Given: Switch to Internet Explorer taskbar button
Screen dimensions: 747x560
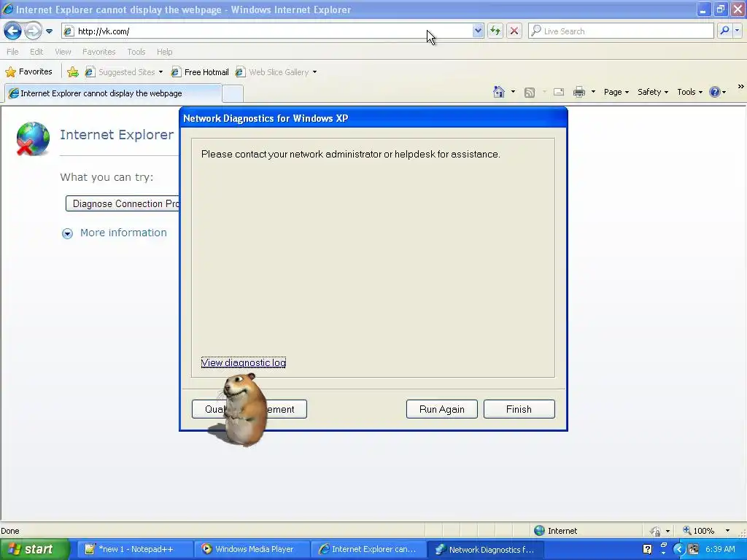Looking at the screenshot, I should [x=368, y=550].
